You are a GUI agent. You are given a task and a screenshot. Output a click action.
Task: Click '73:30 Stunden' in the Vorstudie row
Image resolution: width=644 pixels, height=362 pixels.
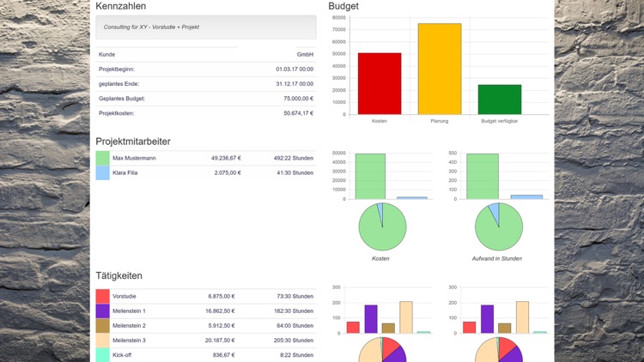pyautogui.click(x=295, y=296)
